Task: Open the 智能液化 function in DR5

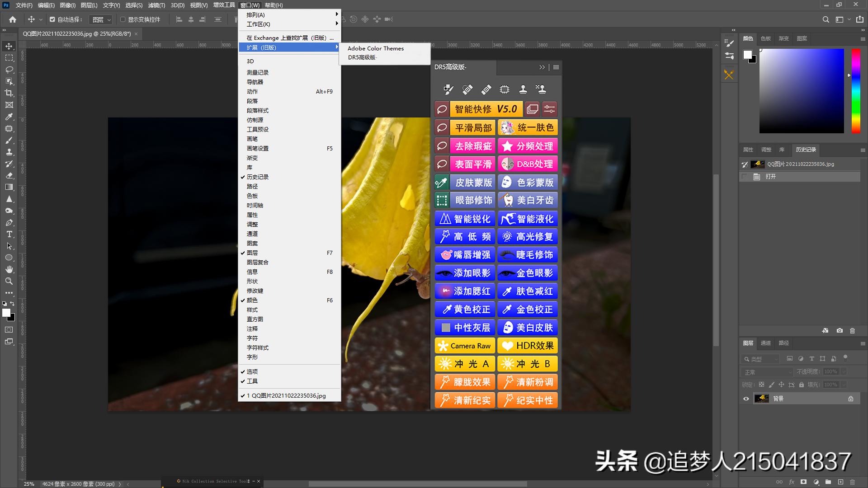Action: tap(528, 218)
